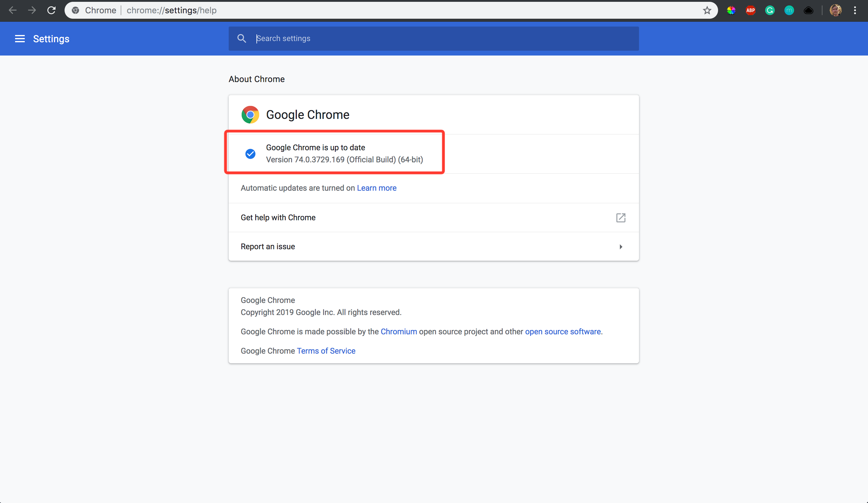This screenshot has height=503, width=868.
Task: Click the Google Chrome logo icon
Action: pyautogui.click(x=250, y=114)
